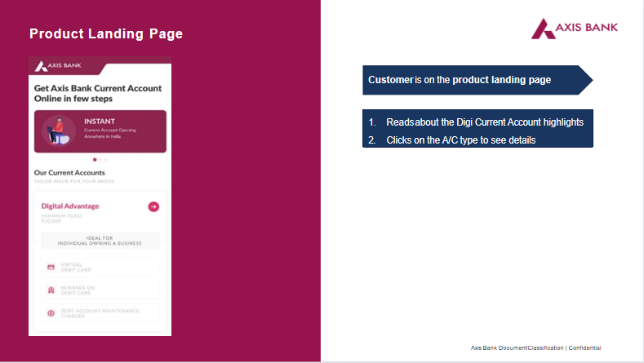This screenshot has height=363, width=644.
Task: Click 'Clicks on the A/C type to see details'
Action: 461,140
